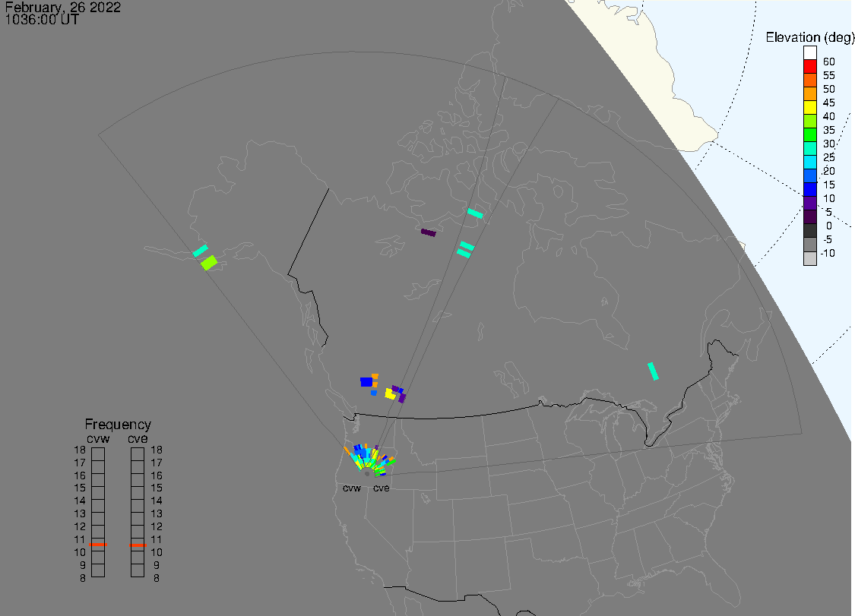Click the white swatch above 60 degrees
The image size is (855, 616).
[x=809, y=53]
